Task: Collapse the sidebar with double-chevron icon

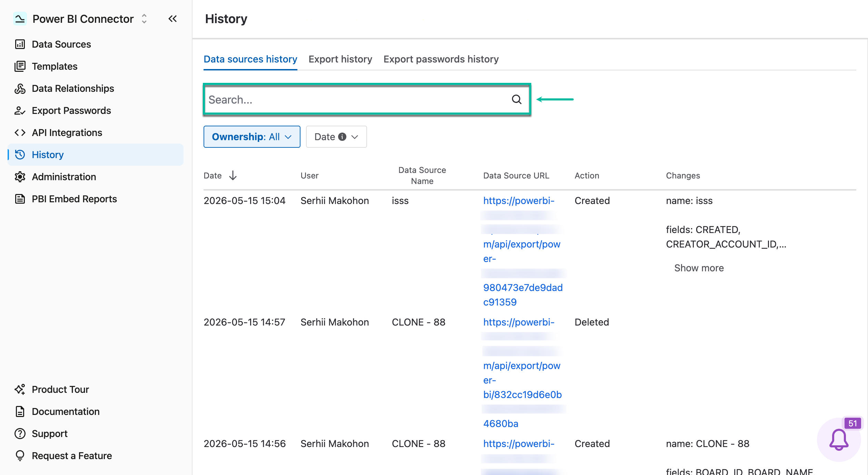Action: coord(172,19)
